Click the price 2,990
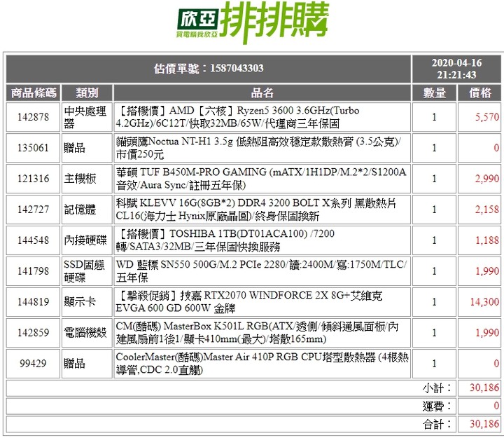504x438 pixels. click(487, 179)
